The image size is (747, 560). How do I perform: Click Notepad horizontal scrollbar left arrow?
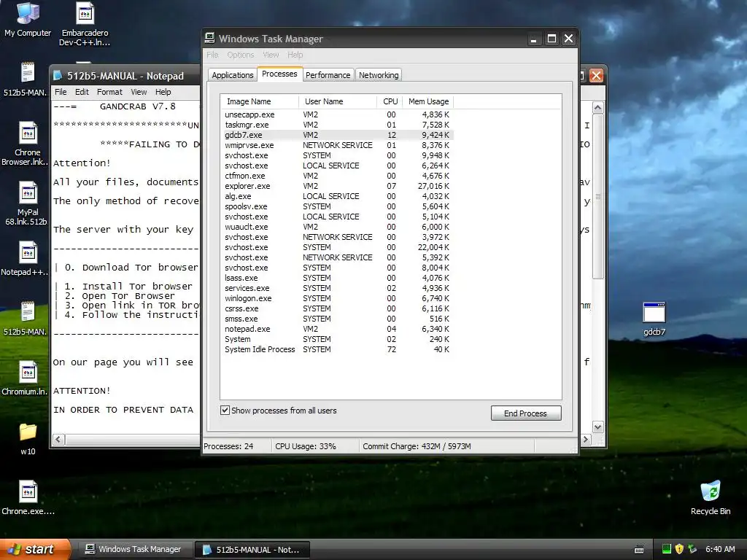coord(58,439)
